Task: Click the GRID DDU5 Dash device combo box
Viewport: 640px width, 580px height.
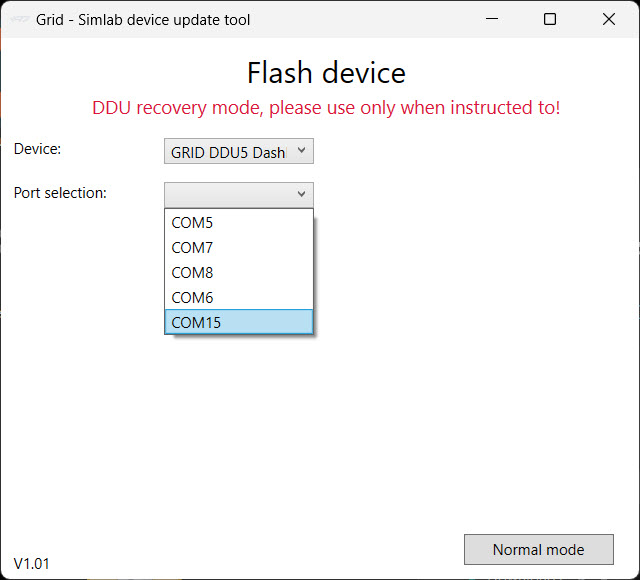Action: pyautogui.click(x=239, y=151)
